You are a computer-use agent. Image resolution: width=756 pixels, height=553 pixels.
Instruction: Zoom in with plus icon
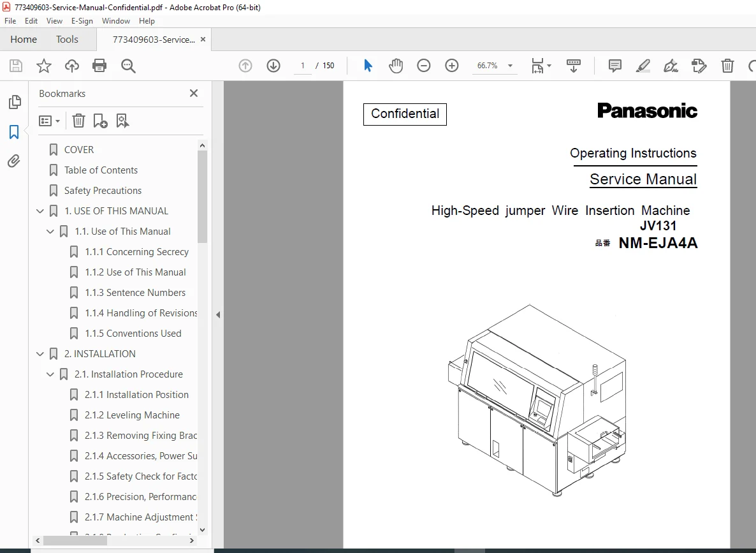pyautogui.click(x=452, y=66)
